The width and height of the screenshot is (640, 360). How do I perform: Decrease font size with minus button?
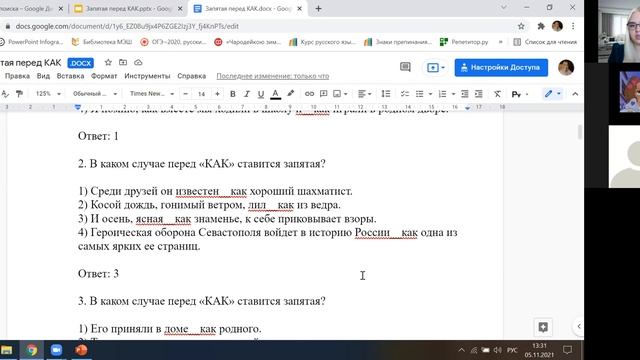tap(186, 94)
